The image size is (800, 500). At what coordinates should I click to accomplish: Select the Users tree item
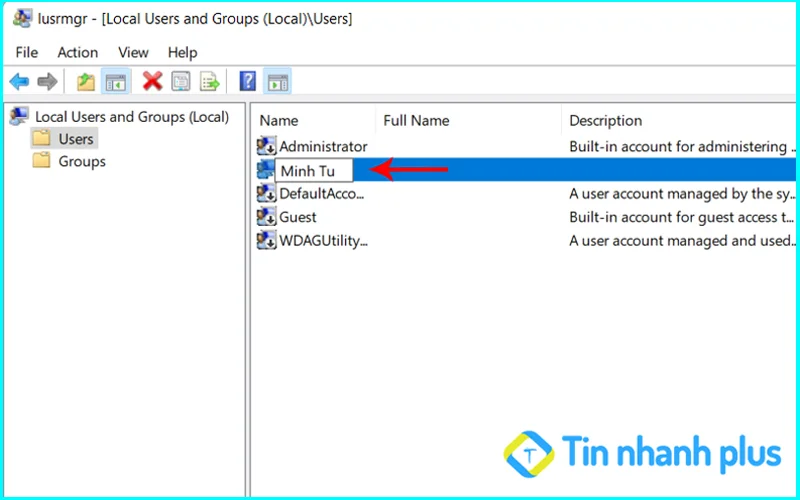click(76, 139)
